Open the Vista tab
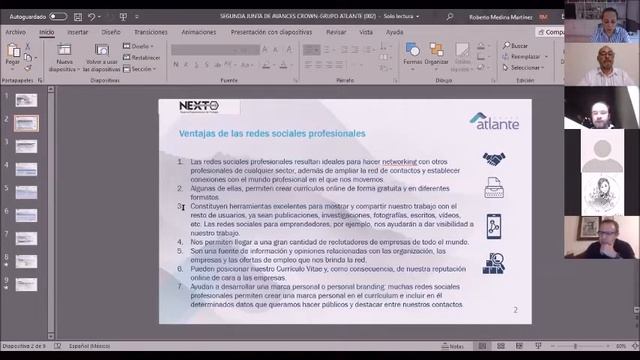This screenshot has width=640, height=360. coord(366,32)
